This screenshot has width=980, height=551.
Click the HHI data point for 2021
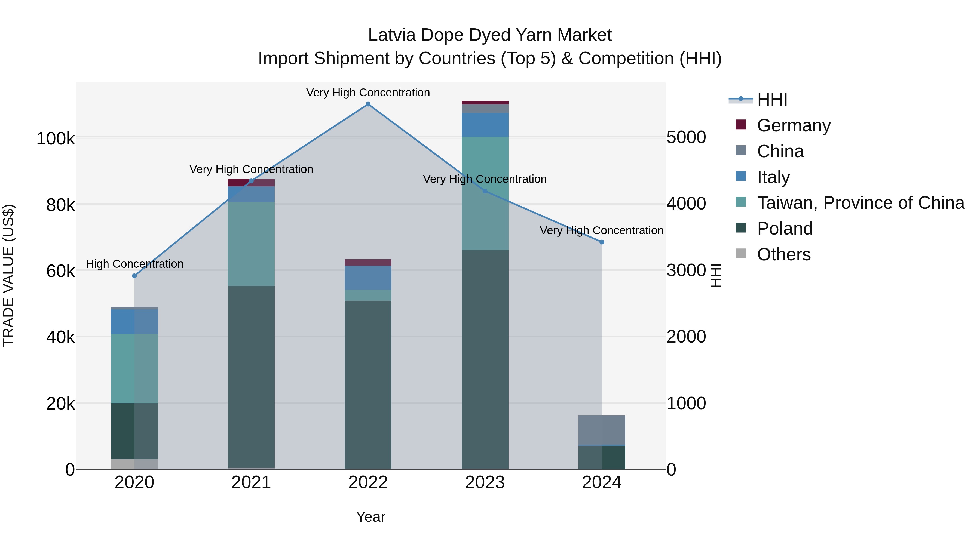[x=251, y=181]
